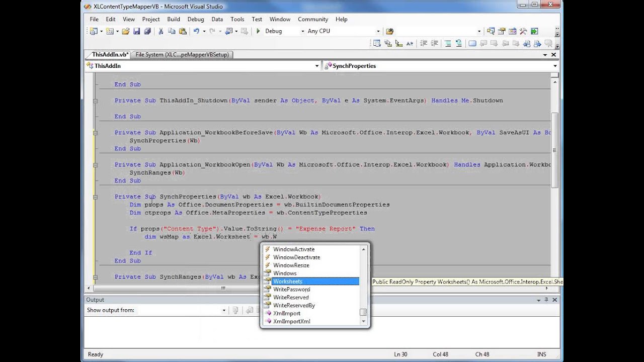Collapse the SynchProperties sub outline toggle
The image size is (644, 362).
tap(95, 197)
